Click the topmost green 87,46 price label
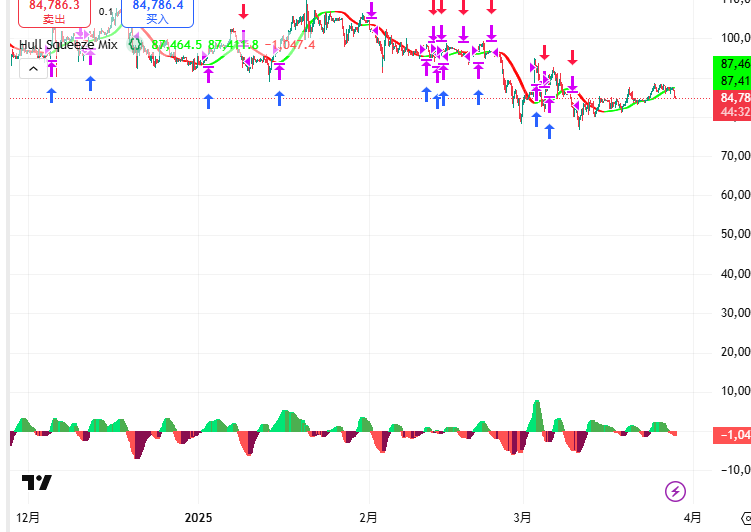The width and height of the screenshot is (751, 532). pyautogui.click(x=734, y=64)
